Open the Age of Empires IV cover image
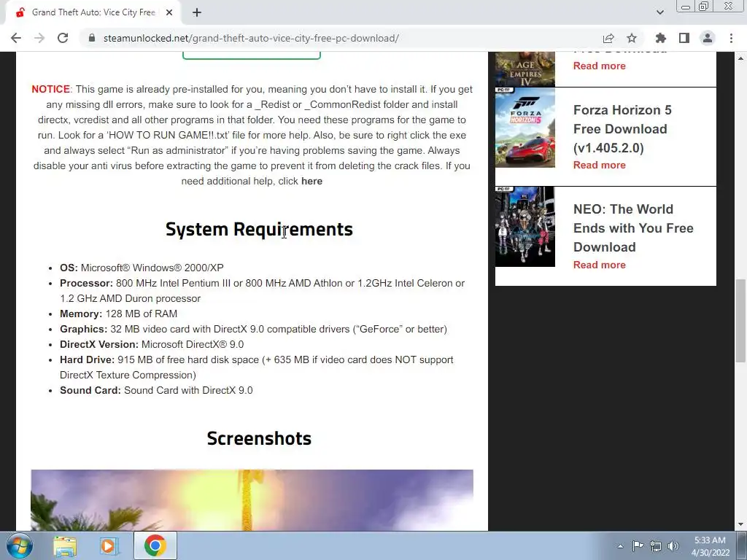Image resolution: width=747 pixels, height=560 pixels. (x=525, y=69)
